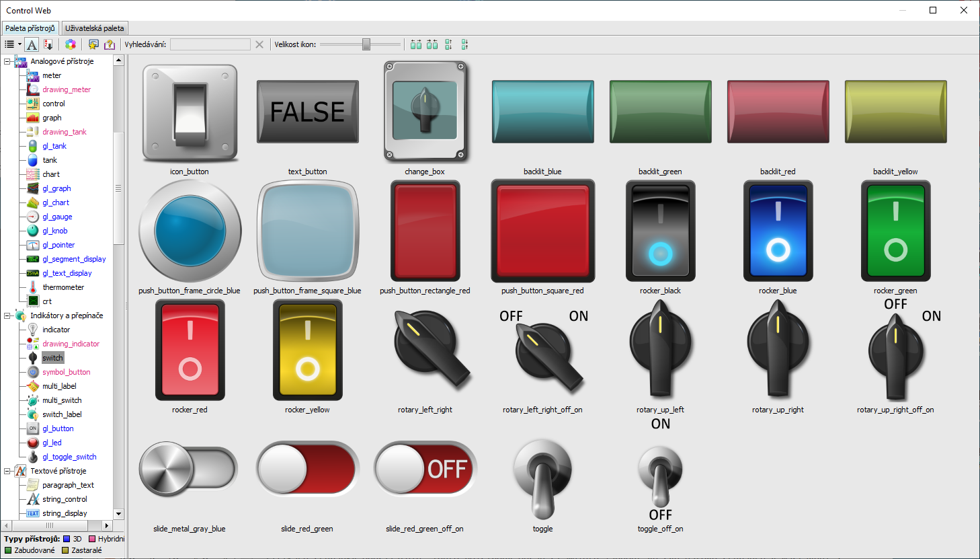This screenshot has width=980, height=559.
Task: Click the Velikost ikon slider handle
Action: (366, 44)
